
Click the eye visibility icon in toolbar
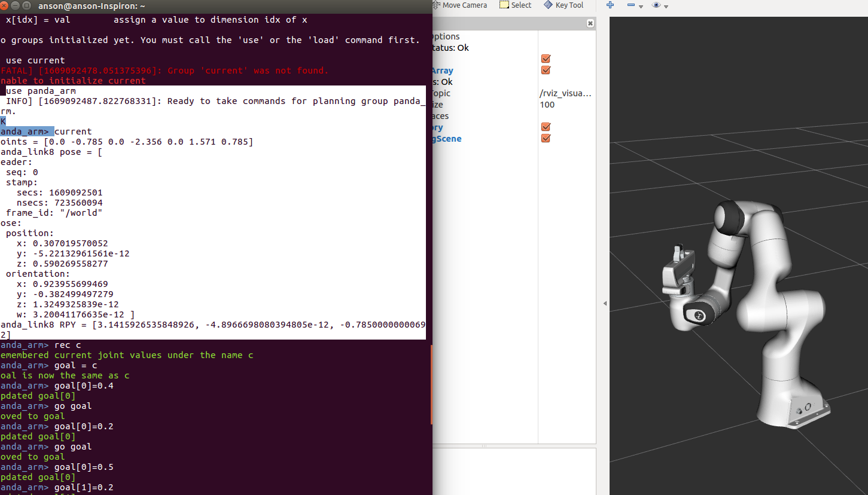(x=656, y=5)
